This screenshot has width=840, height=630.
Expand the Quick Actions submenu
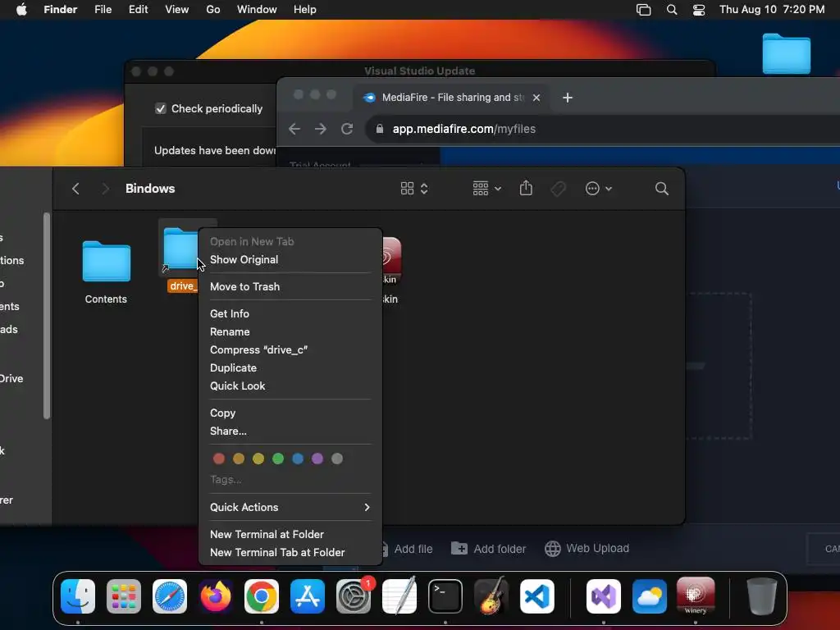pos(290,507)
